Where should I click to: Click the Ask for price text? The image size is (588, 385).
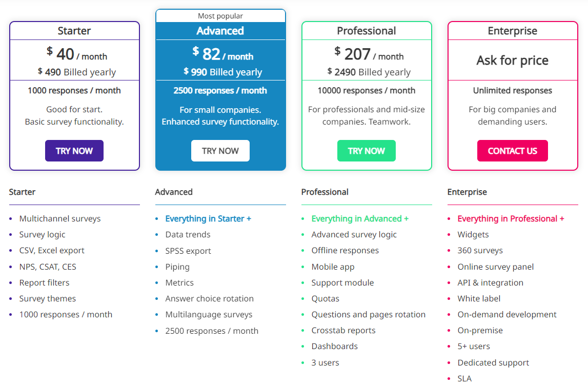coord(512,60)
